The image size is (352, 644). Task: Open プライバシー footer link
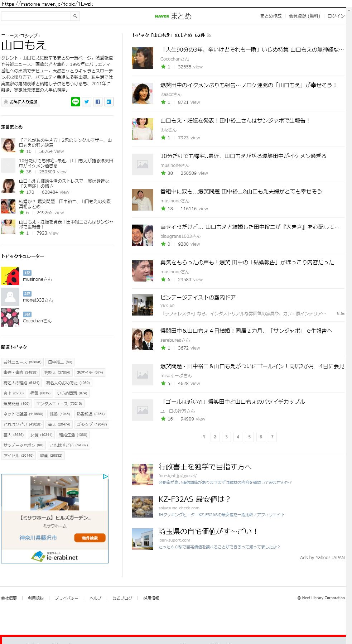pyautogui.click(x=67, y=598)
